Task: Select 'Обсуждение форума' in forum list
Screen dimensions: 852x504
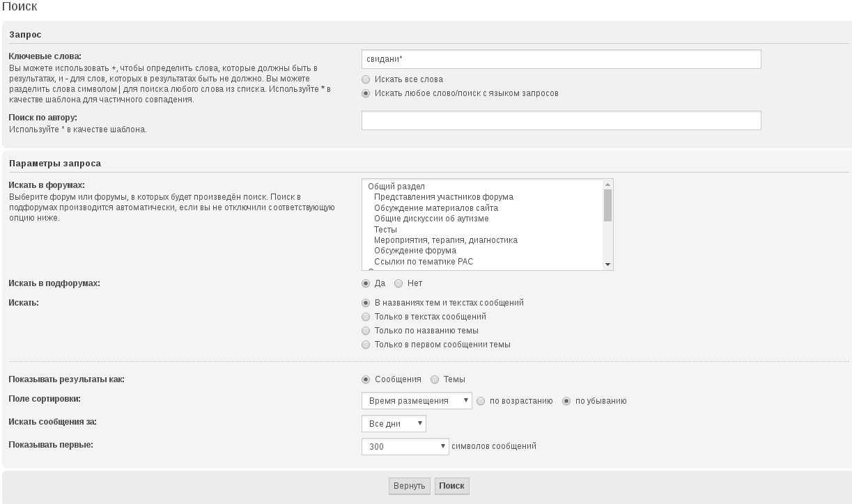Action: [x=415, y=251]
